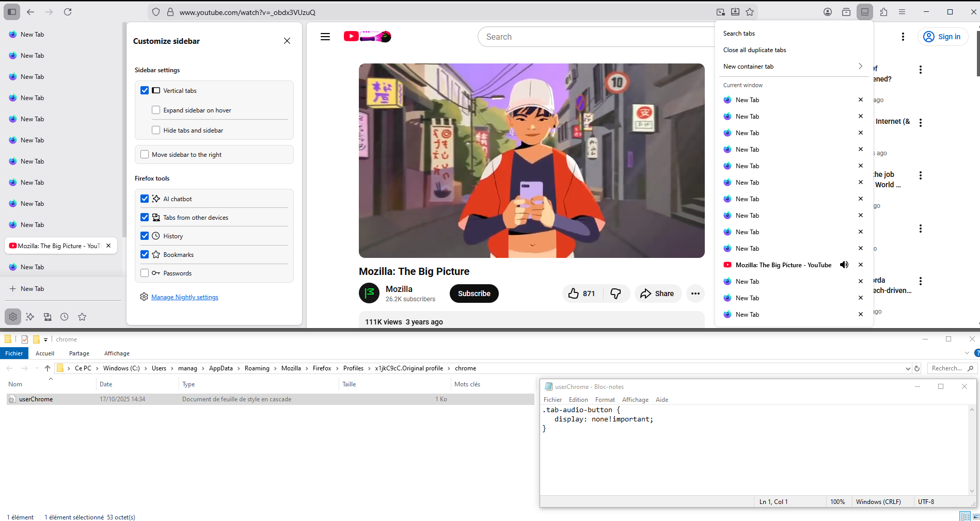Open Bookmarks star icon in sidebar footer

[x=82, y=317]
